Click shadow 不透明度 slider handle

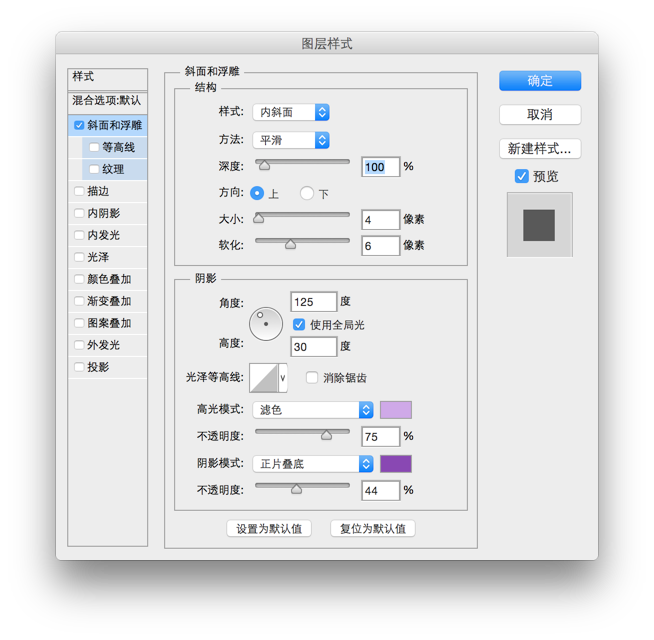point(296,489)
